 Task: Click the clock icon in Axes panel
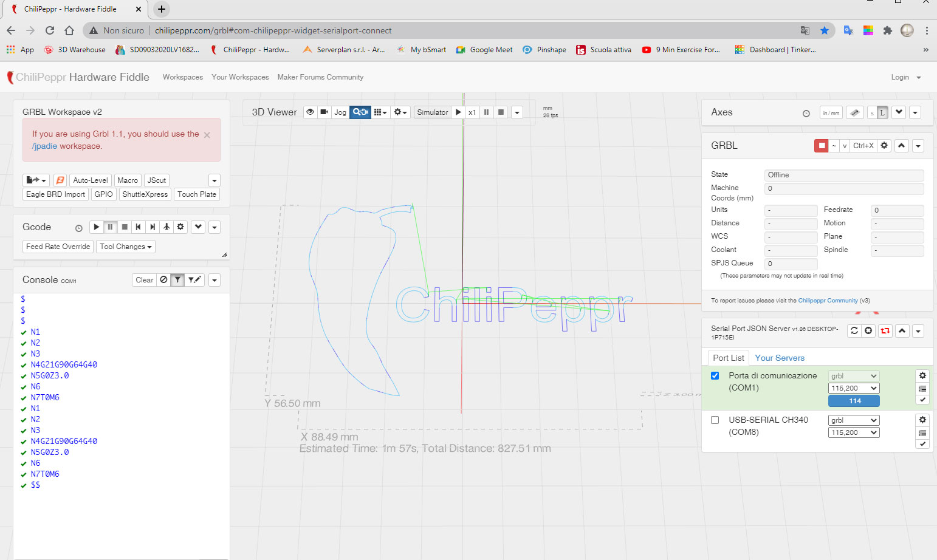(x=806, y=114)
